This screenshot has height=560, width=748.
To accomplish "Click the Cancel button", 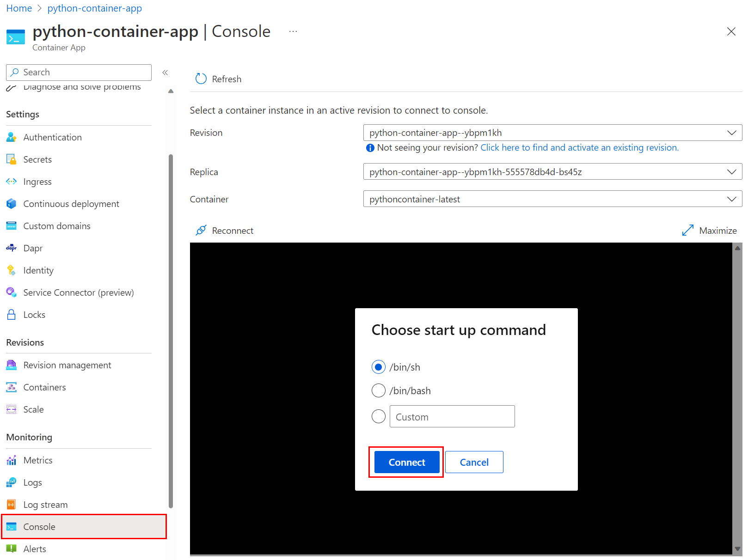I will pos(474,462).
